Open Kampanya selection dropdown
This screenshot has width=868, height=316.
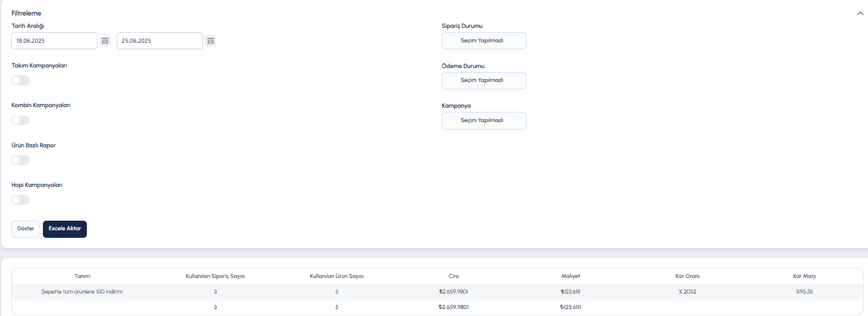(484, 121)
